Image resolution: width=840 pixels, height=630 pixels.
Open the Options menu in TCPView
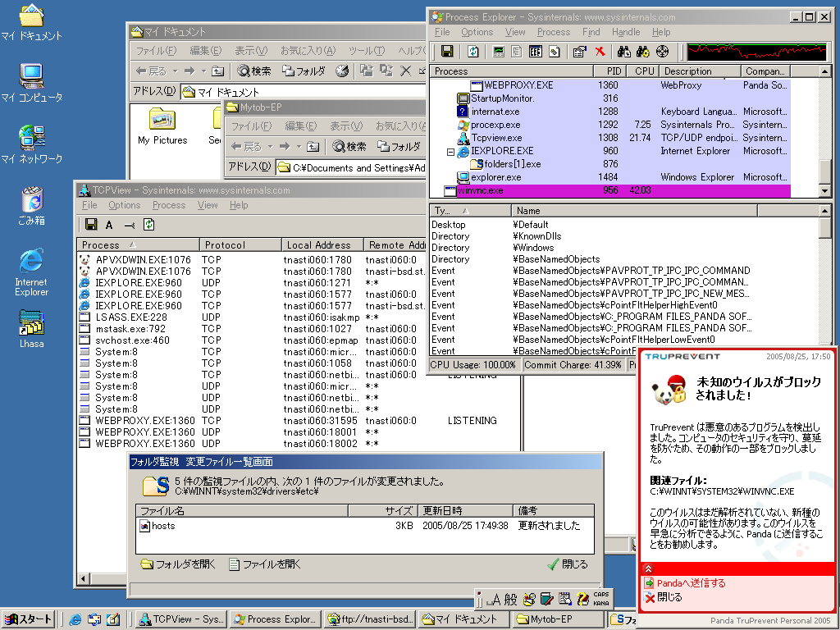[x=124, y=205]
